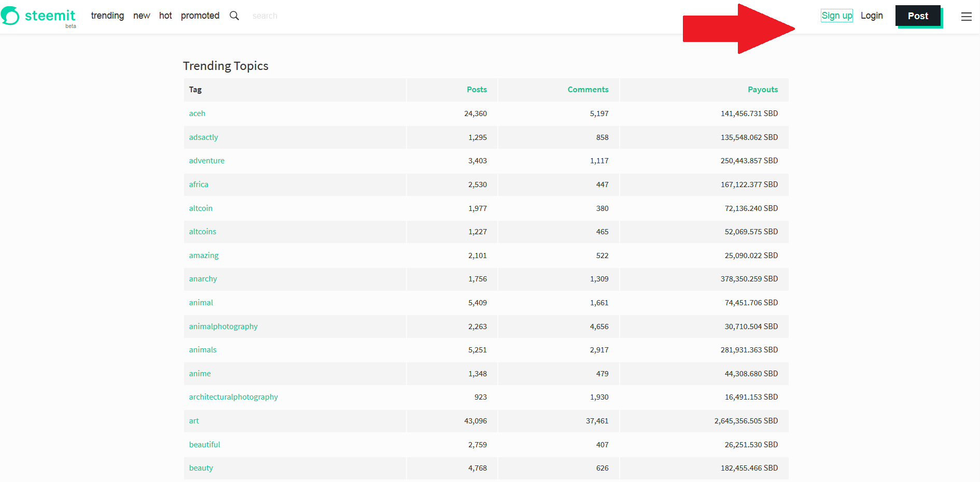This screenshot has height=482, width=980.
Task: Select comment count 858 for adsactly
Action: [x=603, y=137]
